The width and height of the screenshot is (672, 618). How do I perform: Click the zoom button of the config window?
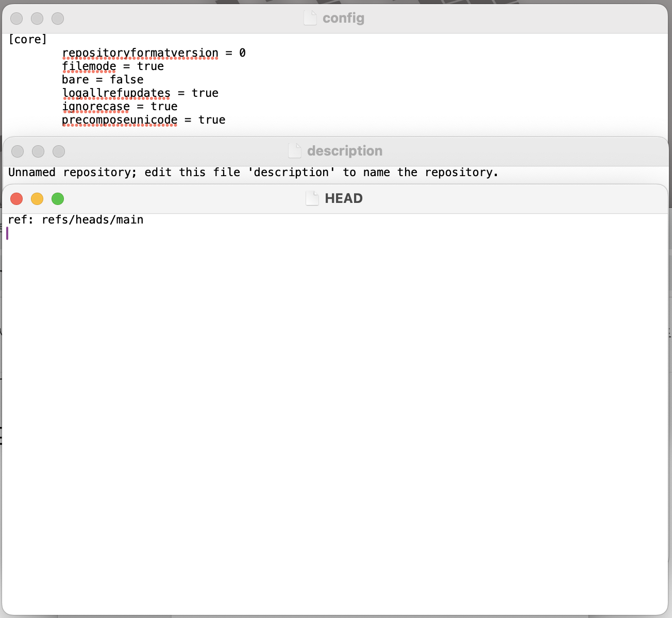click(x=58, y=19)
